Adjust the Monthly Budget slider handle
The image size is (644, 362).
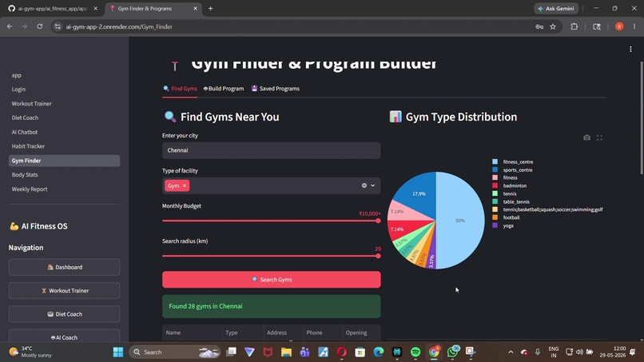[378, 221]
